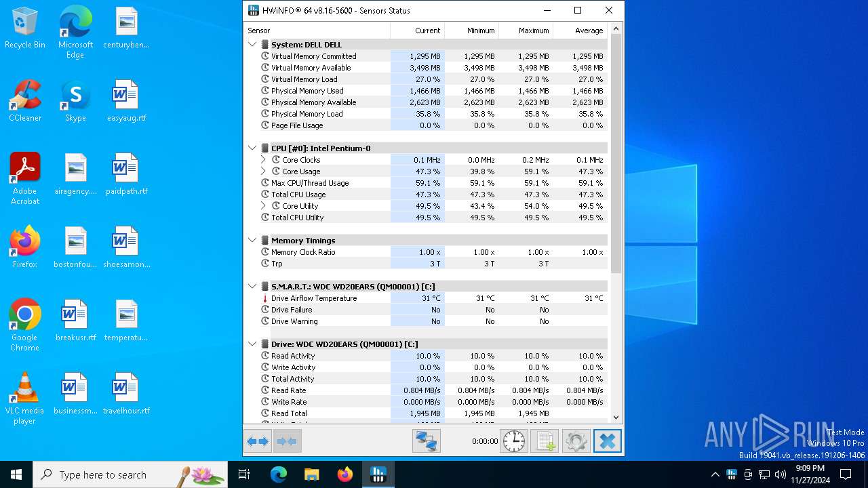This screenshot has height=488, width=868.
Task: Expand the Core Usage row
Action: pos(263,171)
